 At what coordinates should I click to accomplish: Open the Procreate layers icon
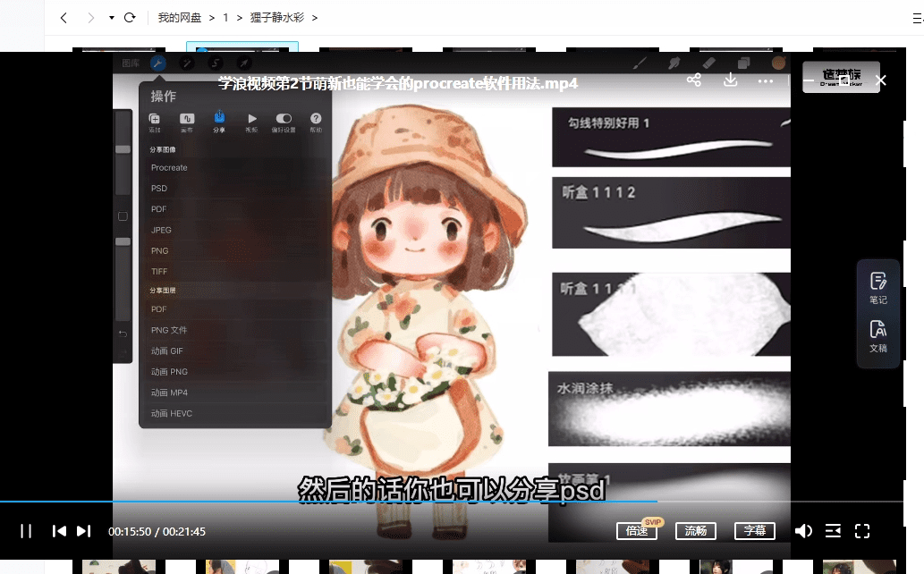click(x=743, y=63)
